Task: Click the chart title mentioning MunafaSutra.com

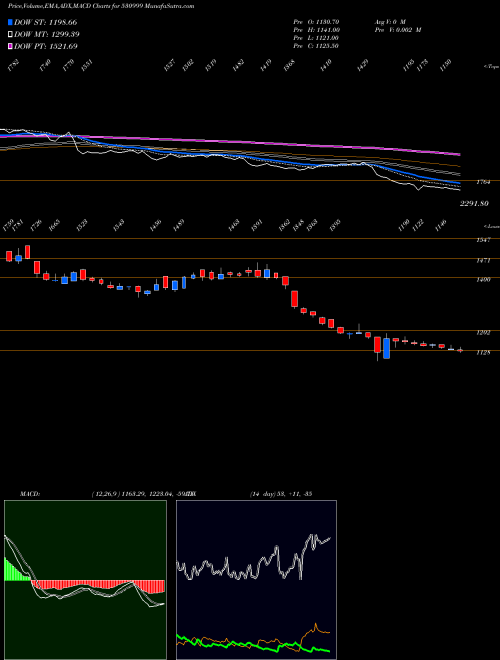Action: (x=101, y=7)
